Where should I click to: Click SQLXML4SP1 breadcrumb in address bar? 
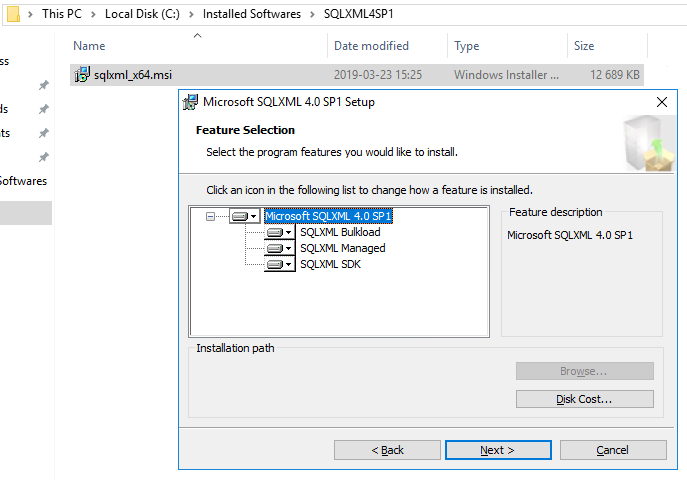click(358, 14)
